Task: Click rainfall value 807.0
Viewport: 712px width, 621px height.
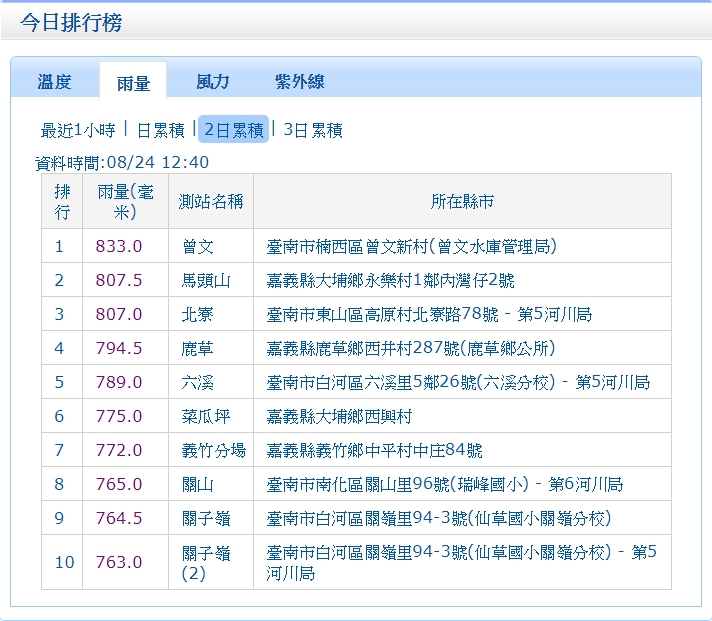Action: click(119, 315)
